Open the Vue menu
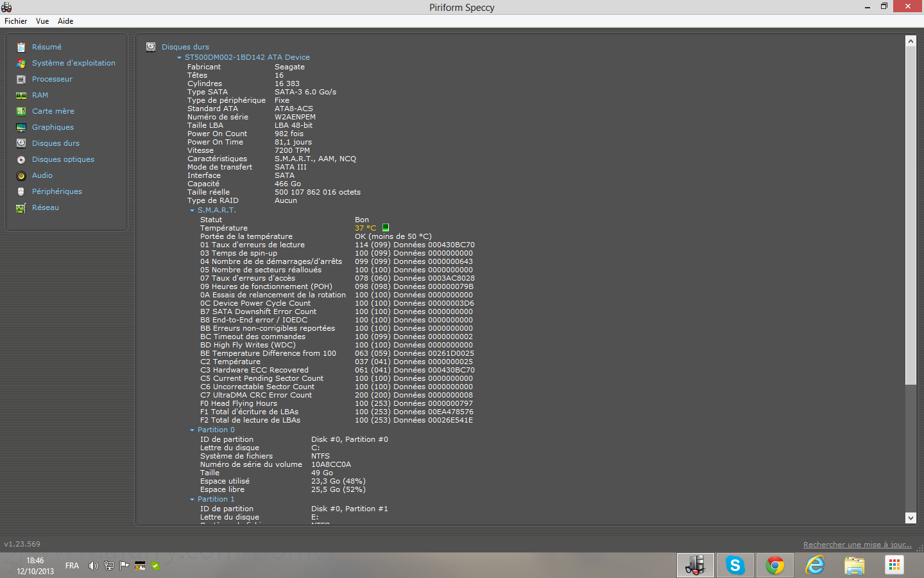 [x=42, y=21]
